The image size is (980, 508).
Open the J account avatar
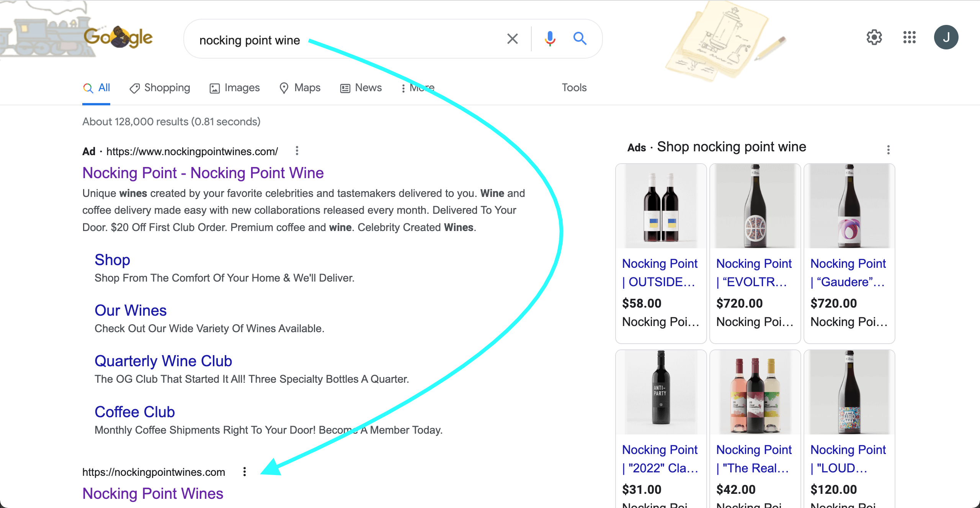point(946,38)
